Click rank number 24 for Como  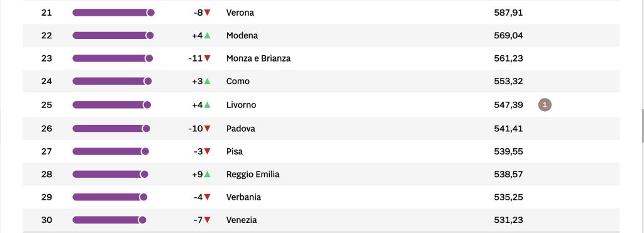tap(47, 81)
